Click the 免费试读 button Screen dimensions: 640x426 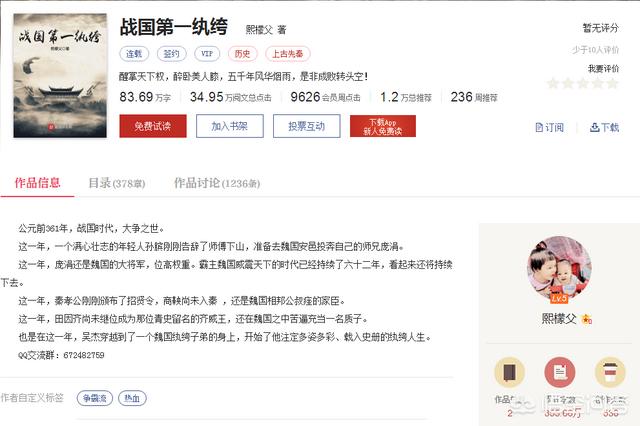click(153, 126)
